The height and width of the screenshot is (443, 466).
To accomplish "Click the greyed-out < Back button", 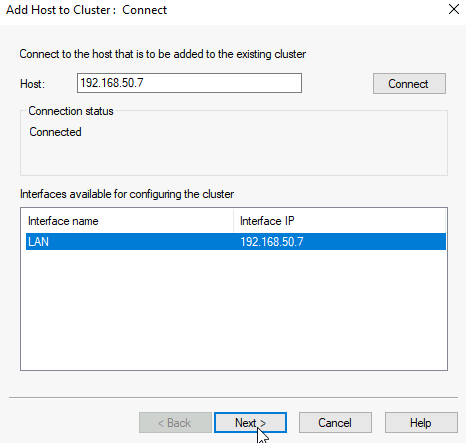I will pyautogui.click(x=175, y=423).
